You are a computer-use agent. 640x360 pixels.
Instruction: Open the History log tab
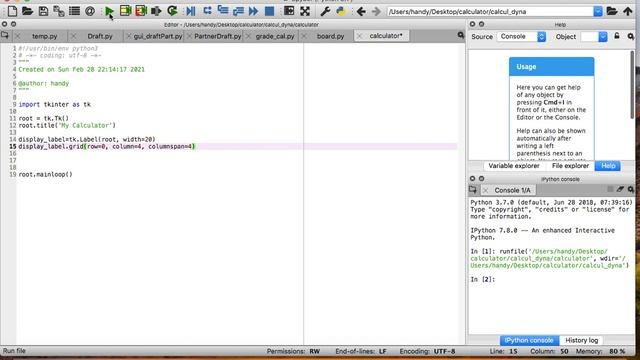[582, 340]
